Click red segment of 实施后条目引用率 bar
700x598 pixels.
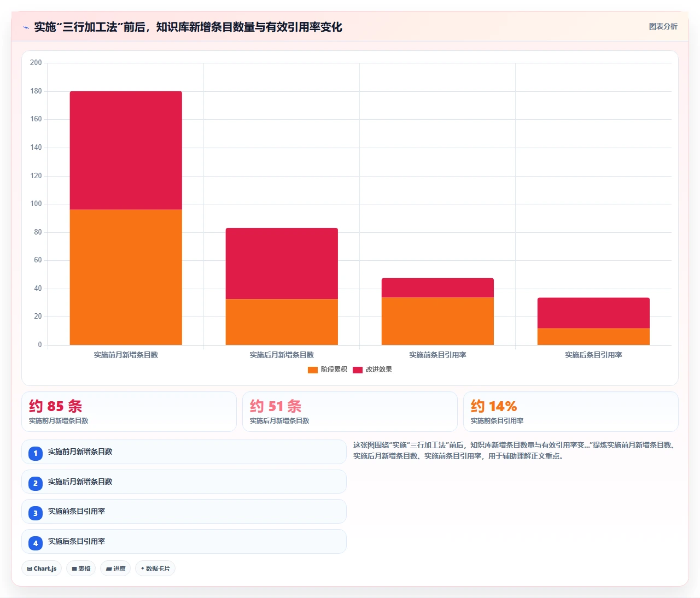pyautogui.click(x=593, y=313)
